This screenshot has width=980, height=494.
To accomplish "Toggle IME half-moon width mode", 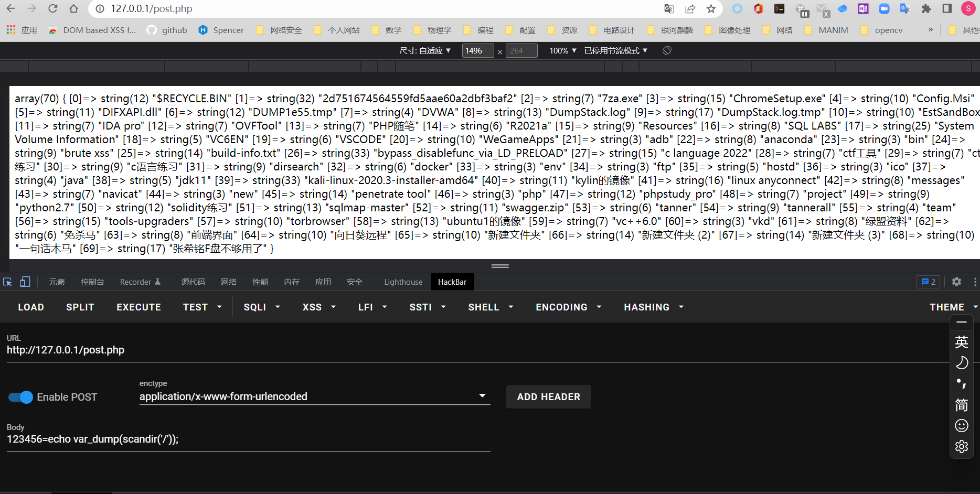I will [961, 362].
